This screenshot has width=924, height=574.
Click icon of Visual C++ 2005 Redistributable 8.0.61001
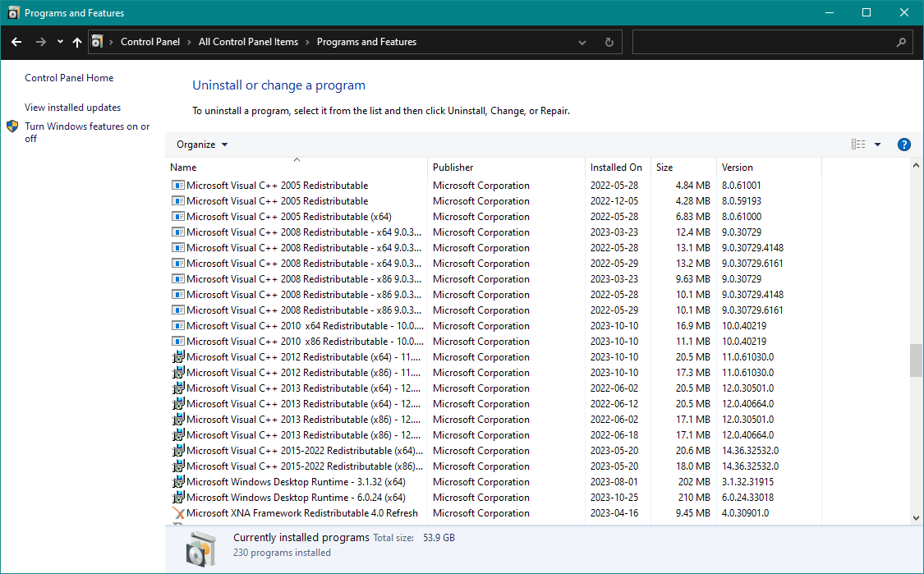pos(178,185)
